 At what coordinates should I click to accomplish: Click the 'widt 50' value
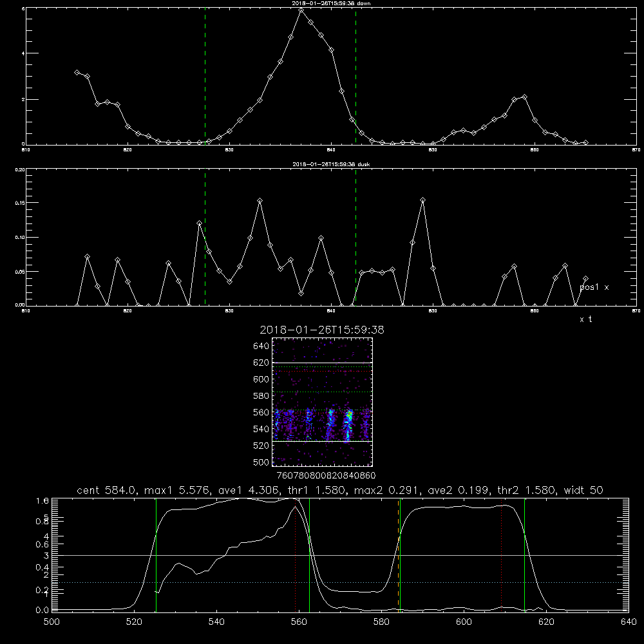[x=583, y=490]
